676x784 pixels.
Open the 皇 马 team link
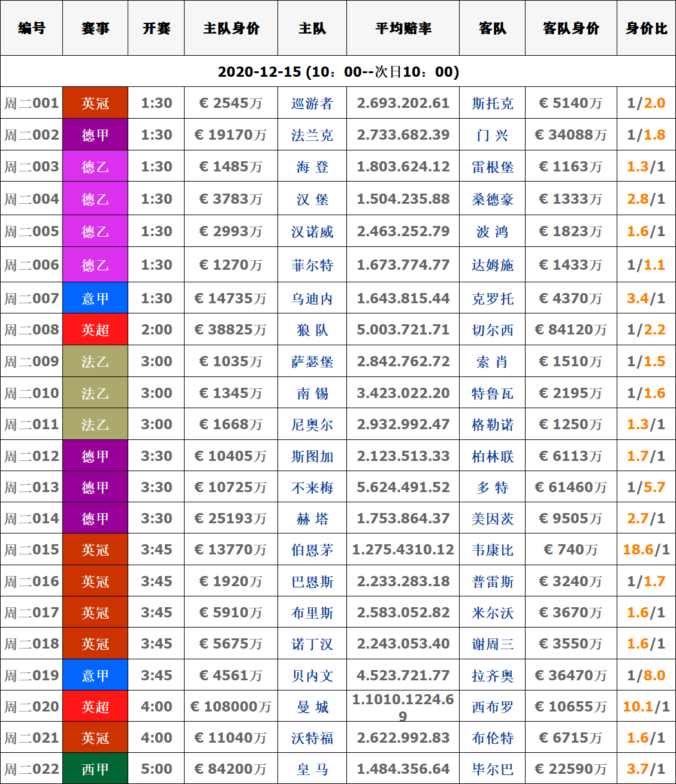312,769
